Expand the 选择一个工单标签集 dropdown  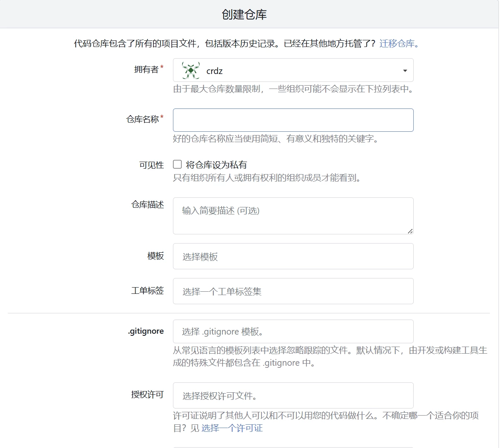click(293, 291)
